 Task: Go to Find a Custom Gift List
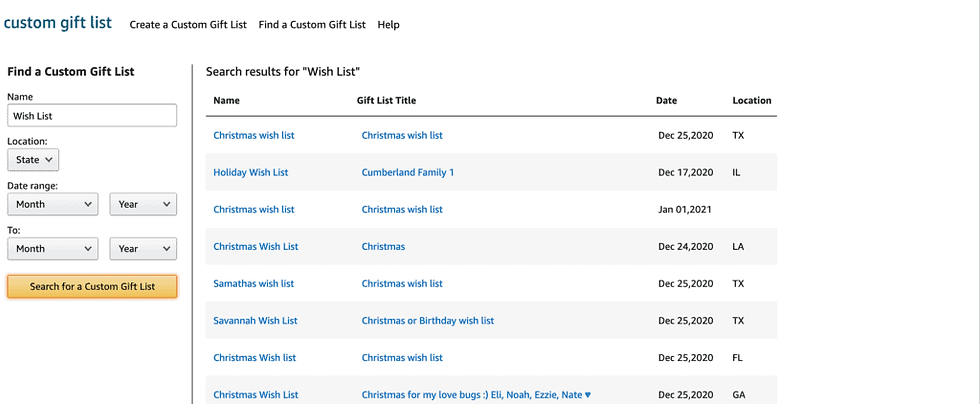point(312,25)
